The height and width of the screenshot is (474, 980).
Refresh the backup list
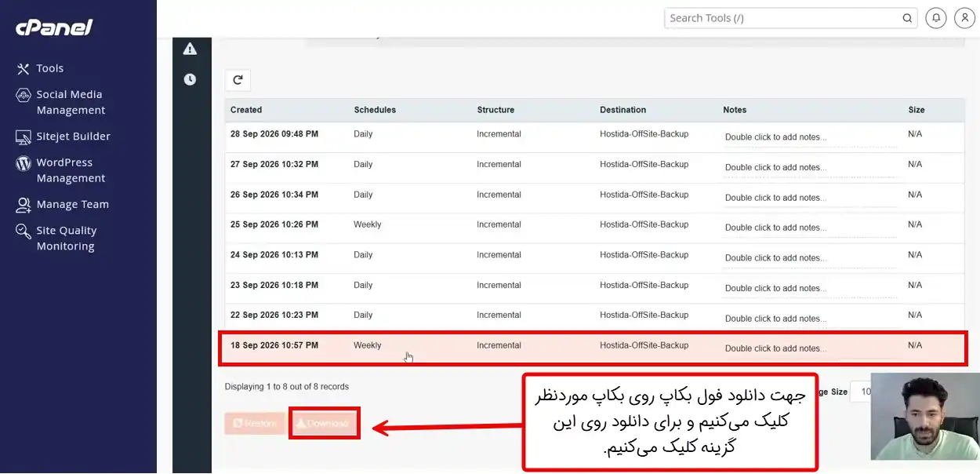pos(238,79)
